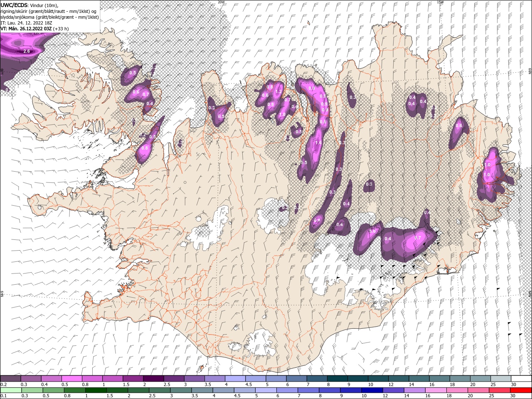Select the IT: Lau. 24. 12. 2022 18Z line
The height and width of the screenshot is (399, 532).
pyautogui.click(x=26, y=23)
